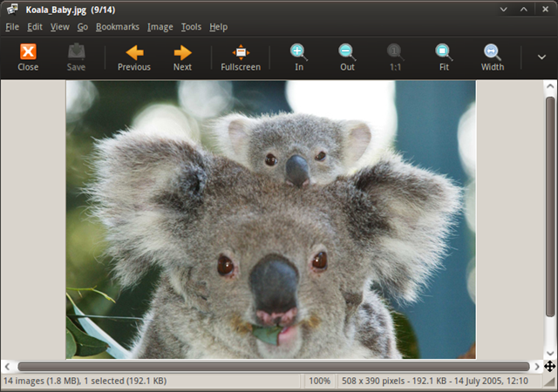This screenshot has width=558, height=392.
Task: Open the Bookmarks menu
Action: point(118,27)
